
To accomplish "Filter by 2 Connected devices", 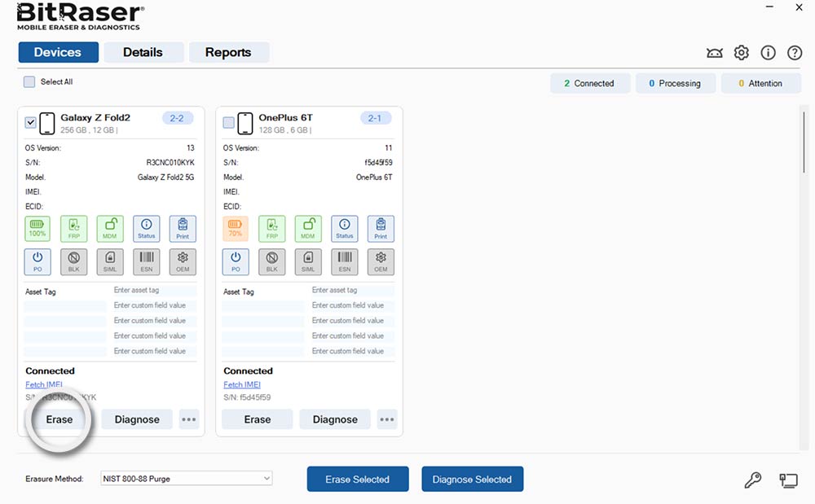I will (590, 84).
